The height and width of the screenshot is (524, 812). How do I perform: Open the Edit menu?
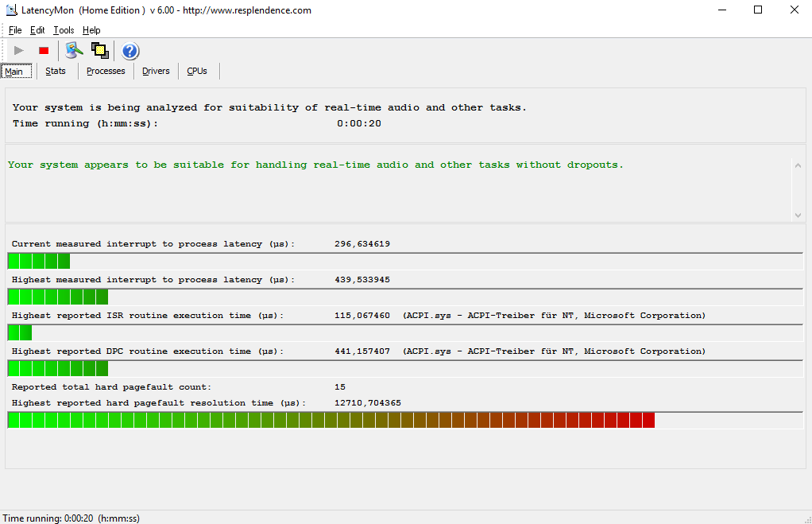coord(37,30)
